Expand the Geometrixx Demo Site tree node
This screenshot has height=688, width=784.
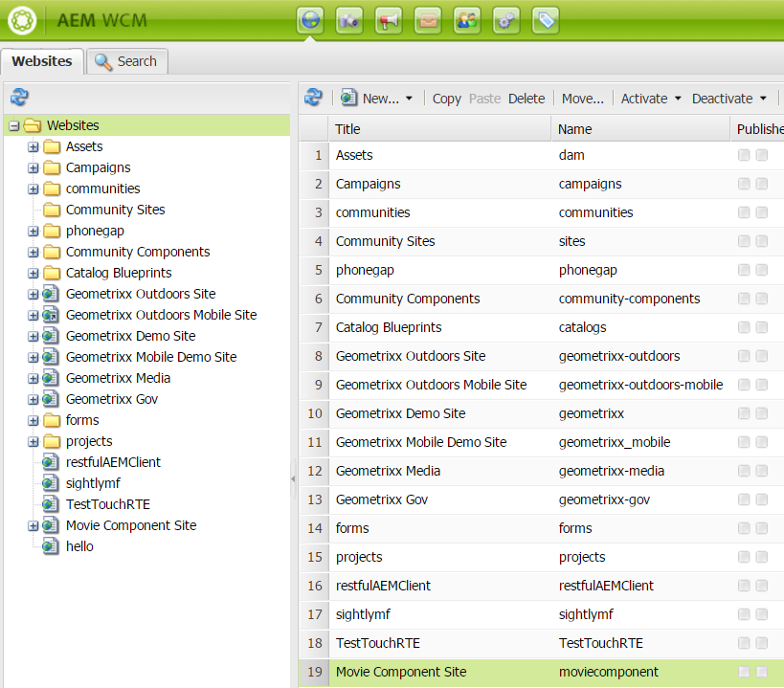tap(33, 336)
